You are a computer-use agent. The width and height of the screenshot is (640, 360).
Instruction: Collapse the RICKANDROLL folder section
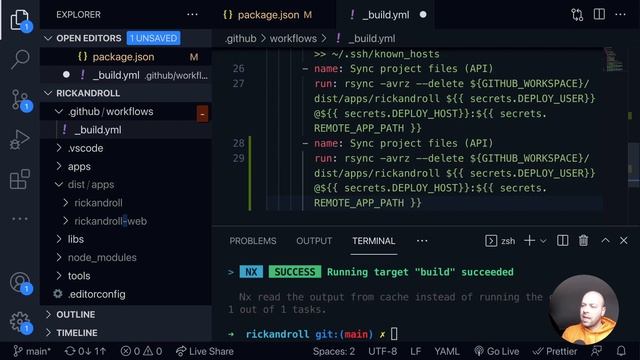click(x=48, y=93)
